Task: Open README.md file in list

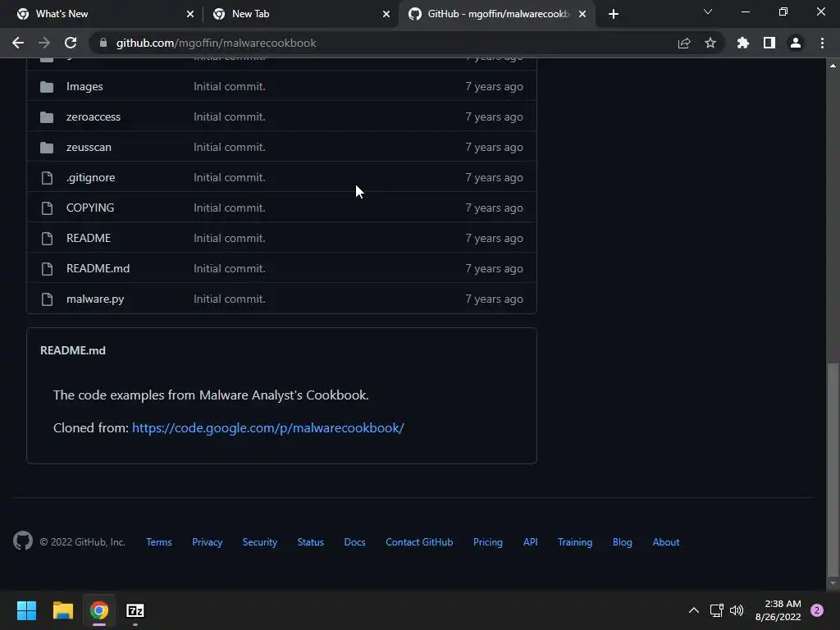Action: click(98, 268)
